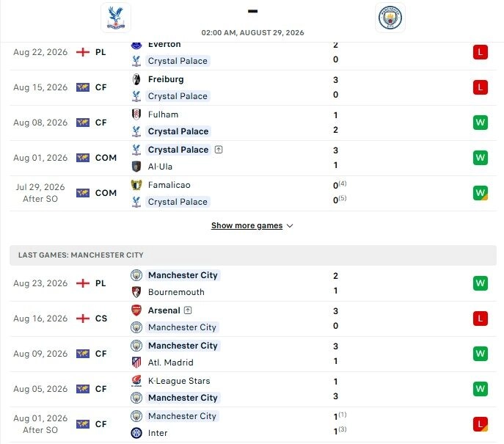Viewport: 504px width, 444px height.
Task: Select the Al-Ula team crest
Action: pos(136,167)
